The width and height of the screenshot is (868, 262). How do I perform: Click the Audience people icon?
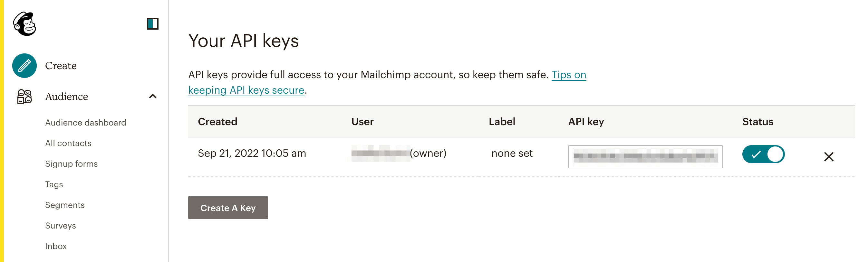pos(24,97)
